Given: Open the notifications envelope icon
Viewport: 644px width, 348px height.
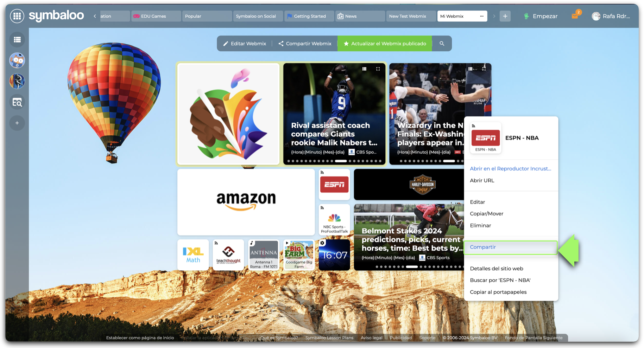Looking at the screenshot, I should 575,15.
